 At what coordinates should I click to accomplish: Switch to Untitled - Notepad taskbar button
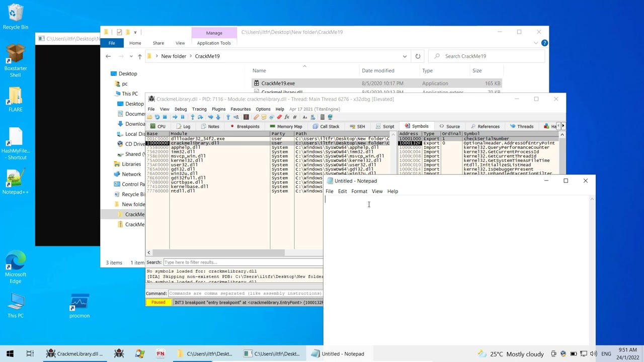tap(339, 354)
